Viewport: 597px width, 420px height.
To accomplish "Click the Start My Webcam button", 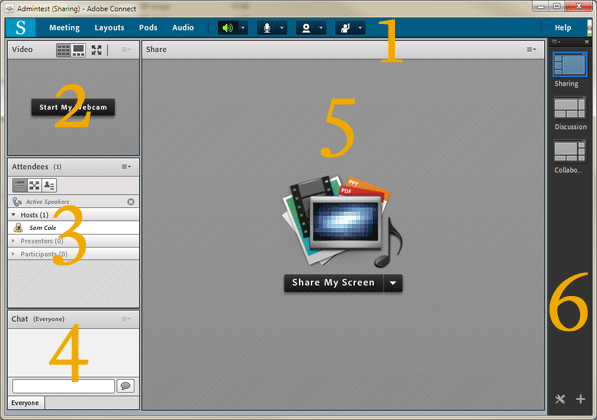I will [73, 107].
